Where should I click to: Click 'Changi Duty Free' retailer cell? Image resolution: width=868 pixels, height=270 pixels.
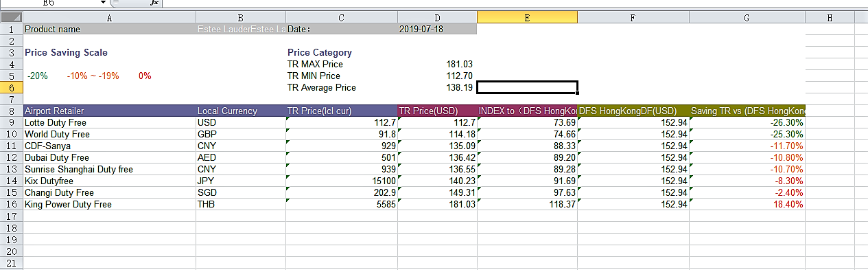109,192
